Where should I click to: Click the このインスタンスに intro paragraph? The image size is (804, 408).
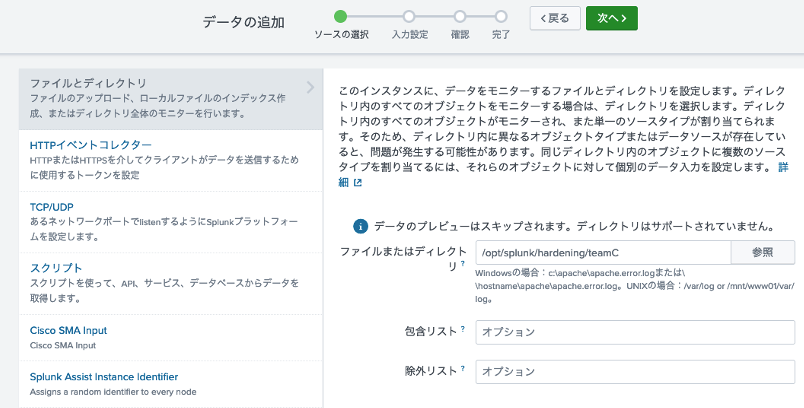[563, 137]
